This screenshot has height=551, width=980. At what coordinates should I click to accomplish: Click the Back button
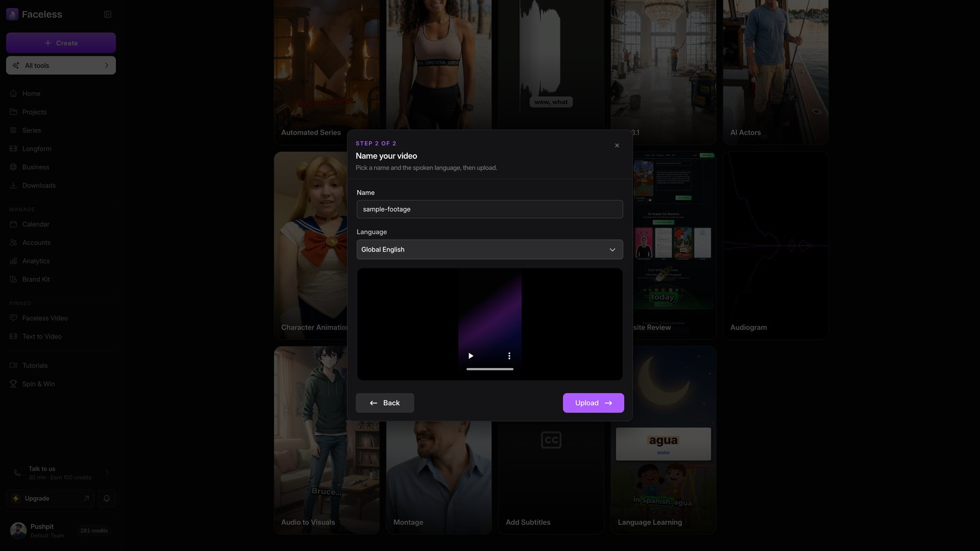click(x=385, y=403)
